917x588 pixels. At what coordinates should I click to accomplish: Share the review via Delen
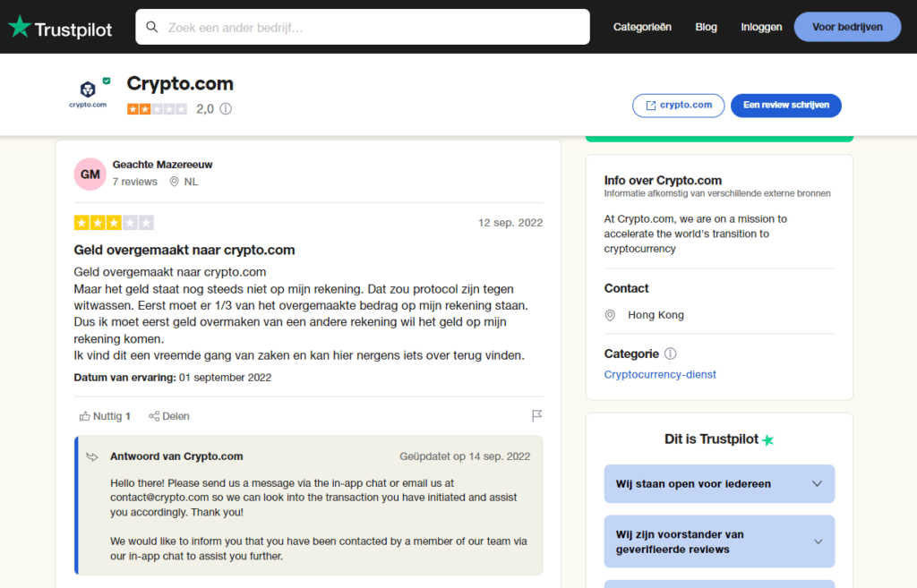coord(169,416)
